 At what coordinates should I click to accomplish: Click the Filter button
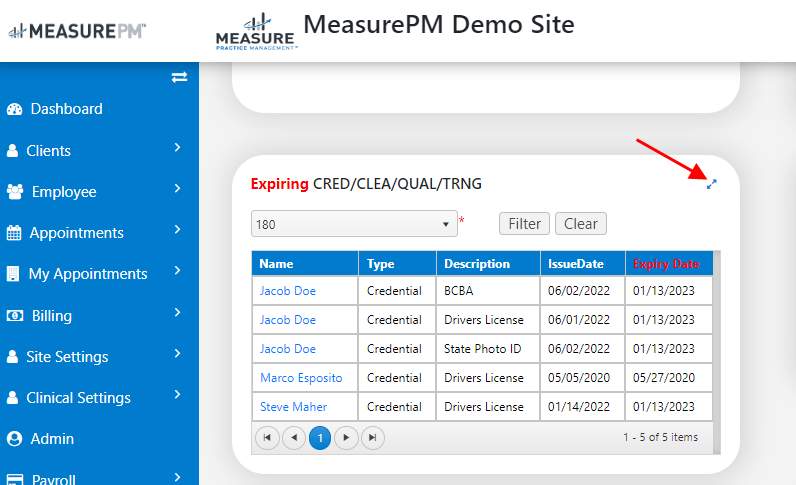point(524,224)
